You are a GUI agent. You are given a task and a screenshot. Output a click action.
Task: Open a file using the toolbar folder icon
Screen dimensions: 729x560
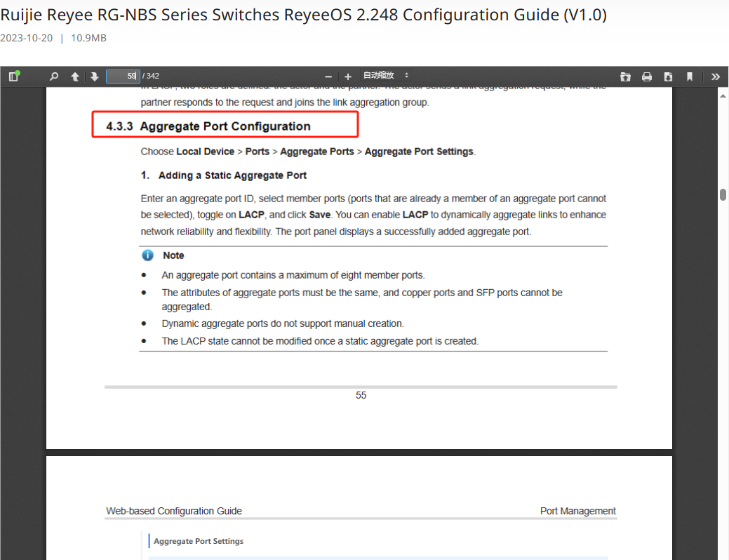tap(625, 76)
